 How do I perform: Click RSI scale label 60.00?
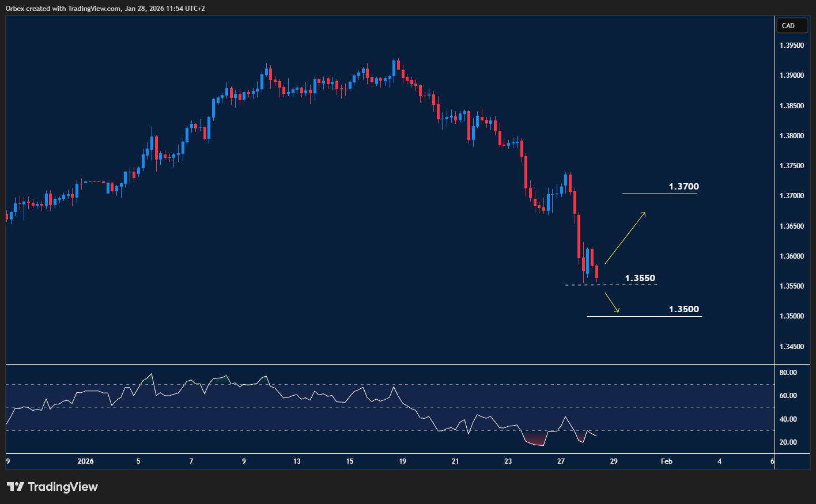788,396
